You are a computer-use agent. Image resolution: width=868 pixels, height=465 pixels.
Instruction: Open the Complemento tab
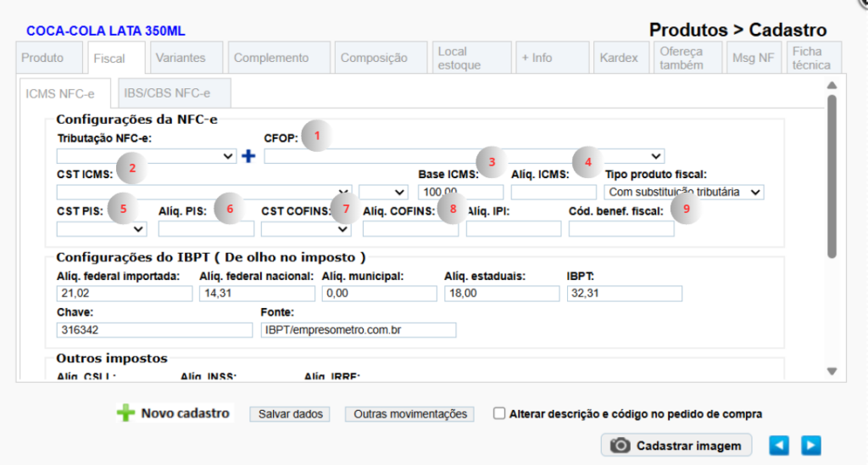pos(279,58)
